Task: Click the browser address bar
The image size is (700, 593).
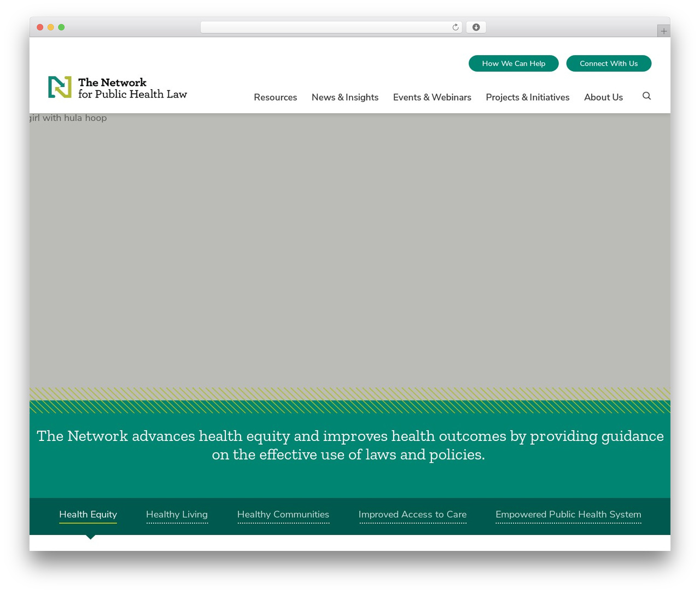Action: point(331,27)
